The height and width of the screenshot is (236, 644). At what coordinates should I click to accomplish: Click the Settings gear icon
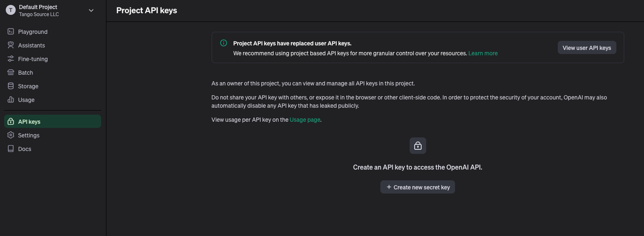(11, 135)
